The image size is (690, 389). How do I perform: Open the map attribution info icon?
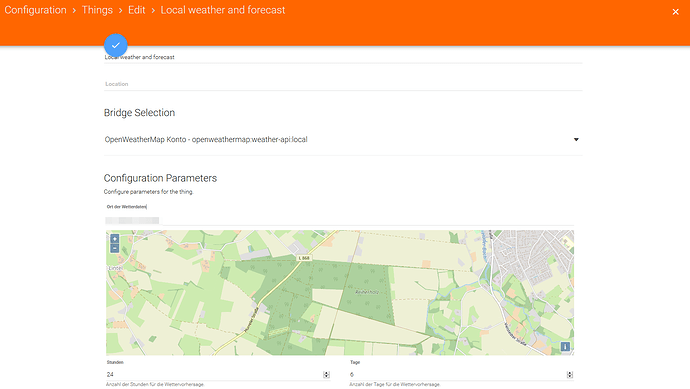pyautogui.click(x=565, y=347)
